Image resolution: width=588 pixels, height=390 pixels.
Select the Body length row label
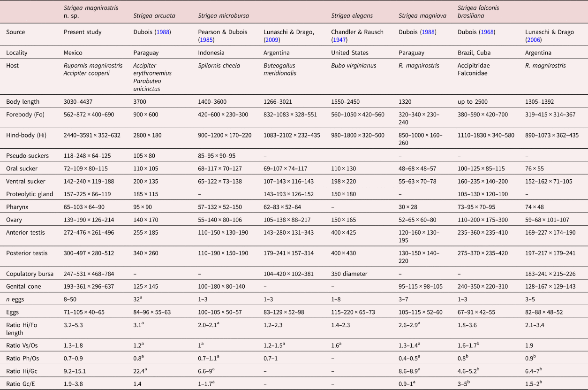[x=23, y=102]
